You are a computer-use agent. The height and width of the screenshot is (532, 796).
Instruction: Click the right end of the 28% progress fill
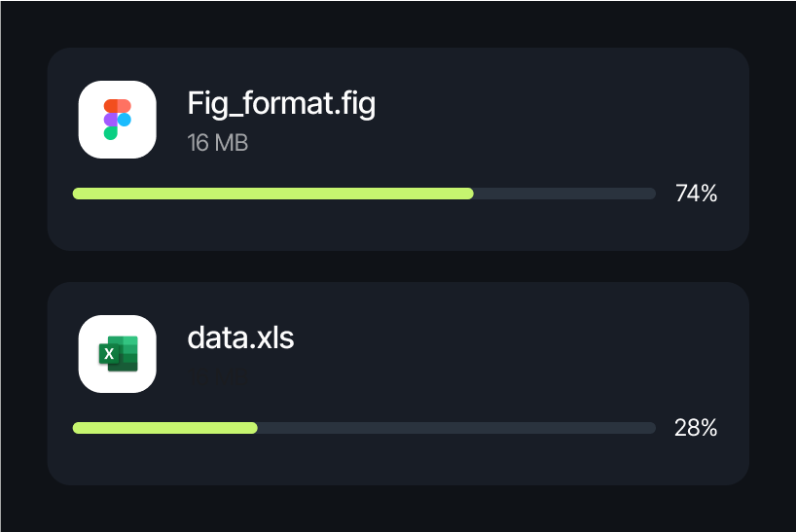254,428
